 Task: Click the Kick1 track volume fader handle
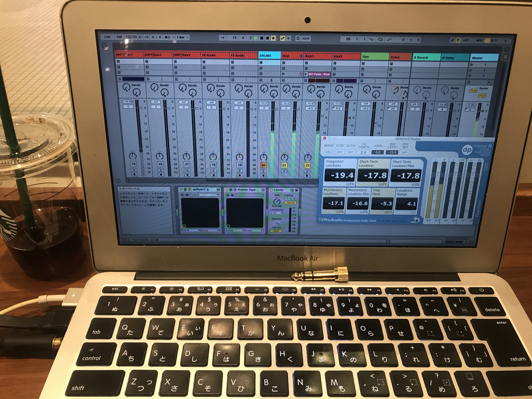[x=322, y=116]
